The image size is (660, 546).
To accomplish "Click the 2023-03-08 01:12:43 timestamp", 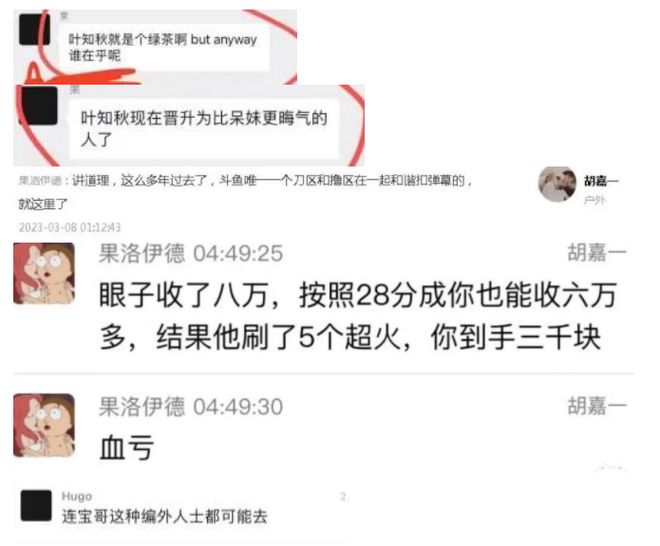I will [70, 227].
